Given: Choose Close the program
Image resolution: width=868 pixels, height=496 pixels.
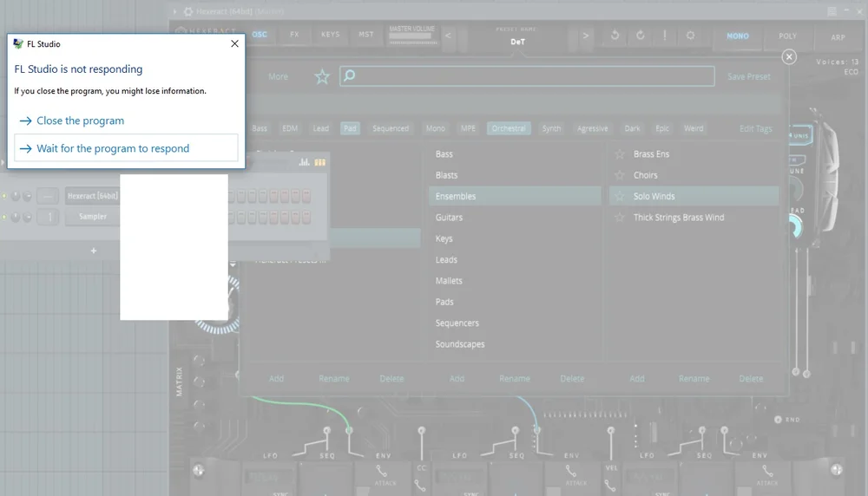Looking at the screenshot, I should point(80,121).
